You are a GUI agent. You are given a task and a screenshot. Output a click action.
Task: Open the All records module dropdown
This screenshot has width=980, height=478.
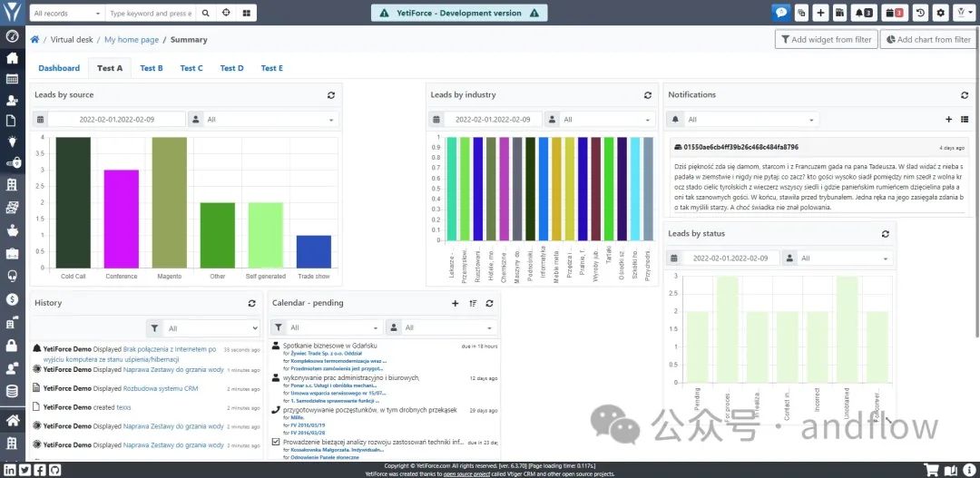tap(67, 13)
